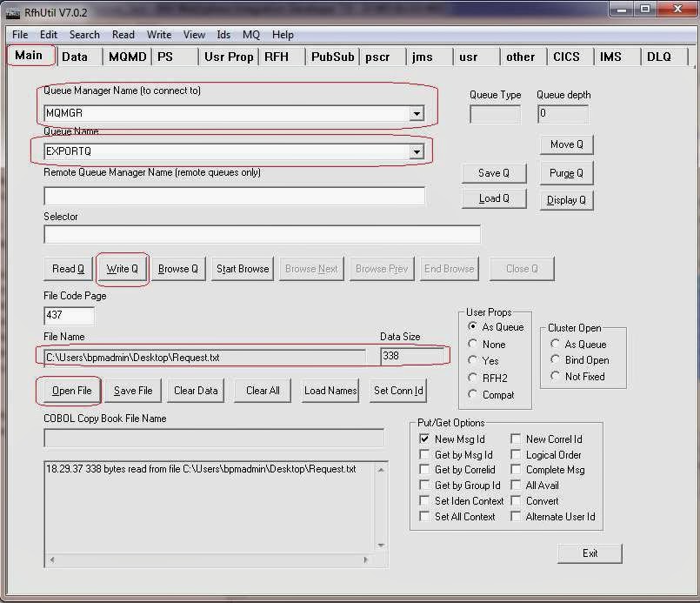The image size is (700, 603).
Task: Open the MQ menu
Action: pyautogui.click(x=251, y=35)
